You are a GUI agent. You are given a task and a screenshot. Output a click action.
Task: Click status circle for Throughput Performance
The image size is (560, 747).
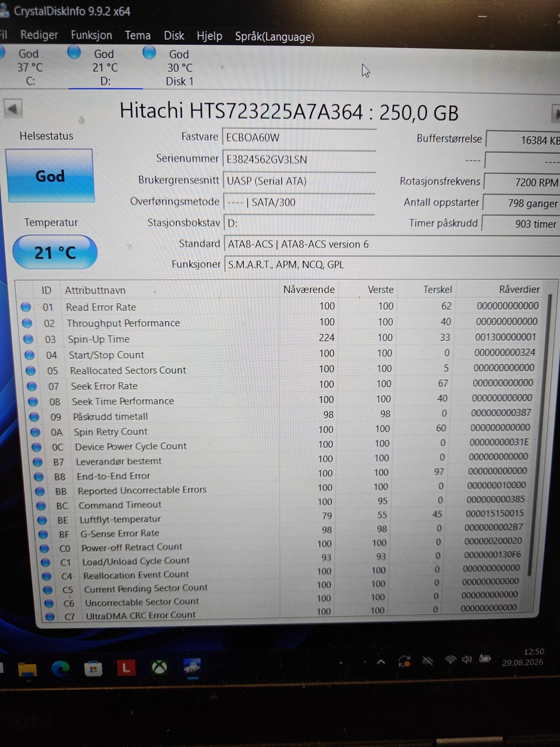click(27, 323)
